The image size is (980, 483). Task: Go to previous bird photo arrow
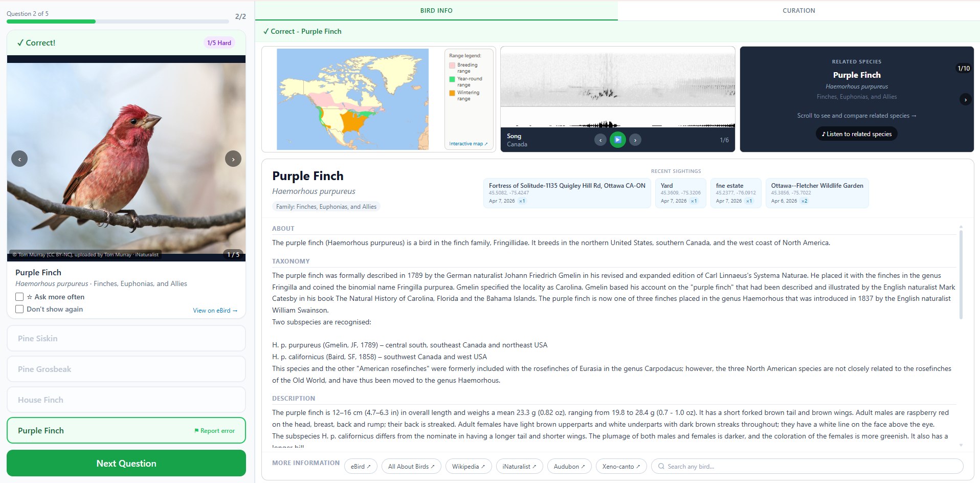coord(19,159)
